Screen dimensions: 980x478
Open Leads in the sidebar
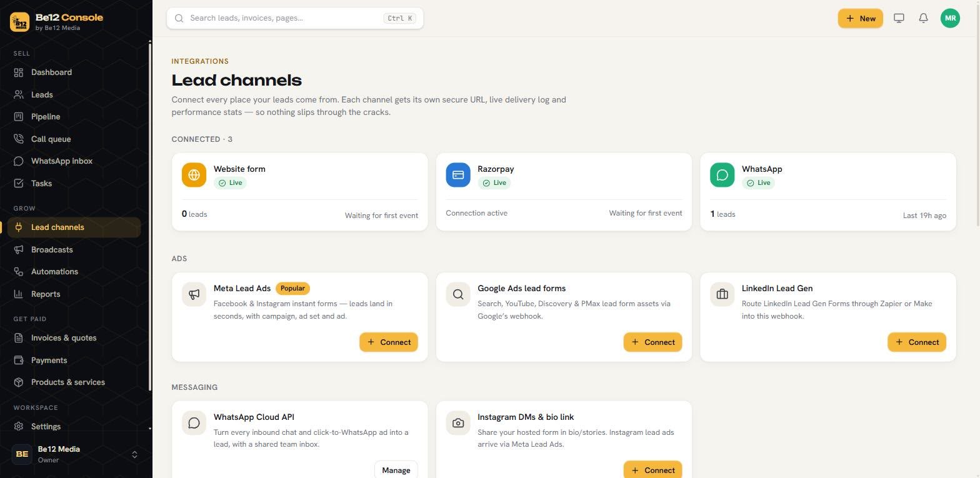[x=74, y=95]
